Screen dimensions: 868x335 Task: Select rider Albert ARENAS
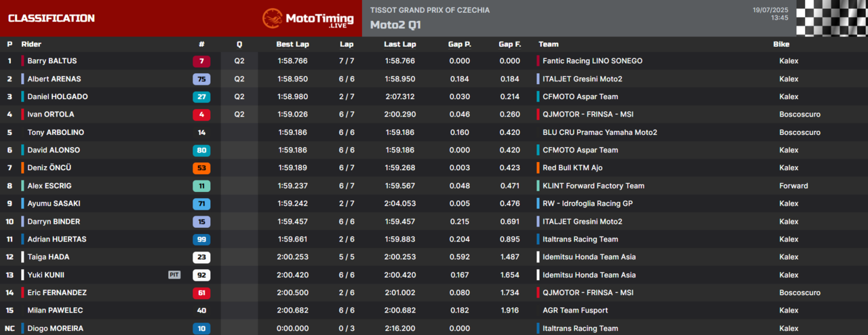point(54,79)
